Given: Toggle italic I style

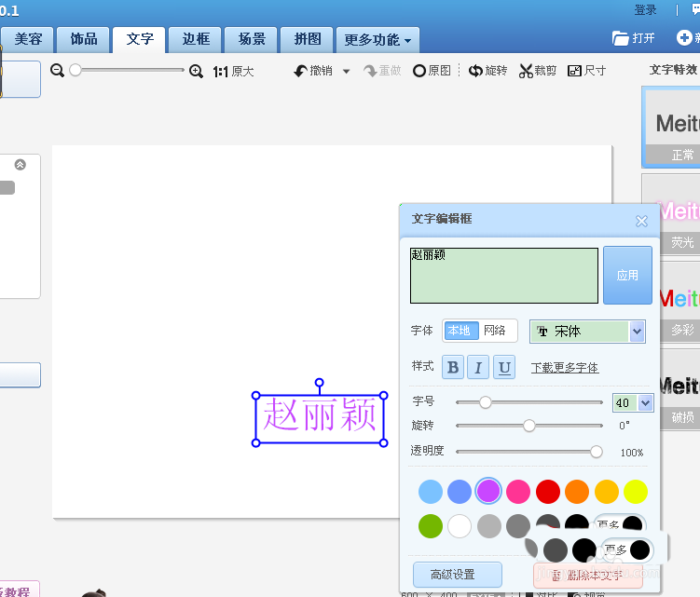Looking at the screenshot, I should 478,367.
